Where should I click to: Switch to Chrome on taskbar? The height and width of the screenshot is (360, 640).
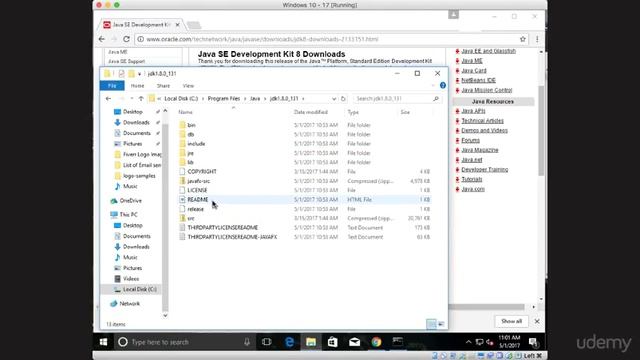376,342
